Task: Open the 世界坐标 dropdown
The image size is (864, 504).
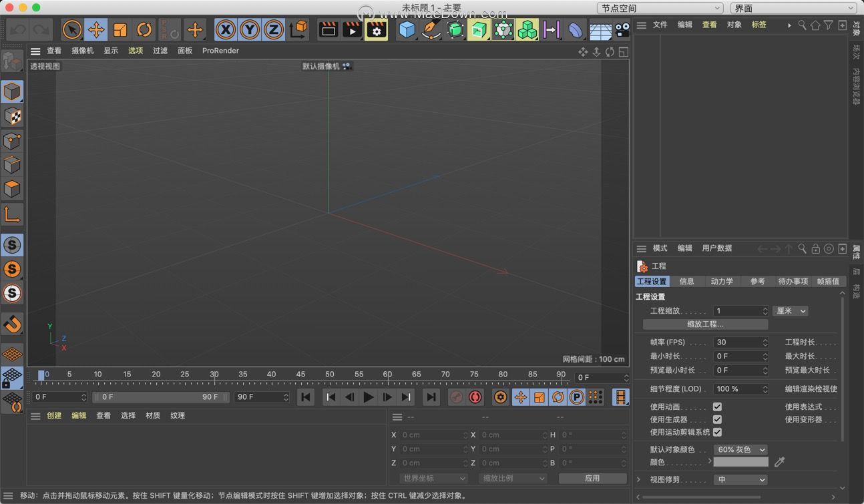Action: pos(433,478)
